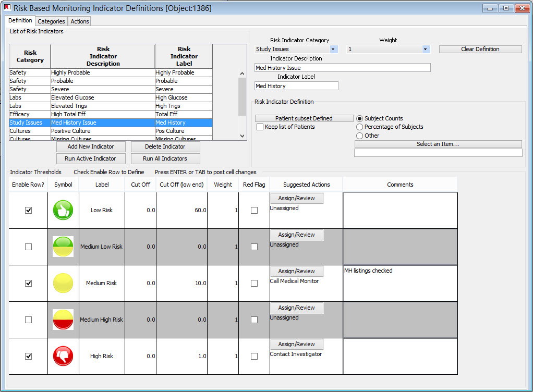Image resolution: width=533 pixels, height=392 pixels.
Task: Click Assign/Review in High Risk row
Action: pos(296,344)
